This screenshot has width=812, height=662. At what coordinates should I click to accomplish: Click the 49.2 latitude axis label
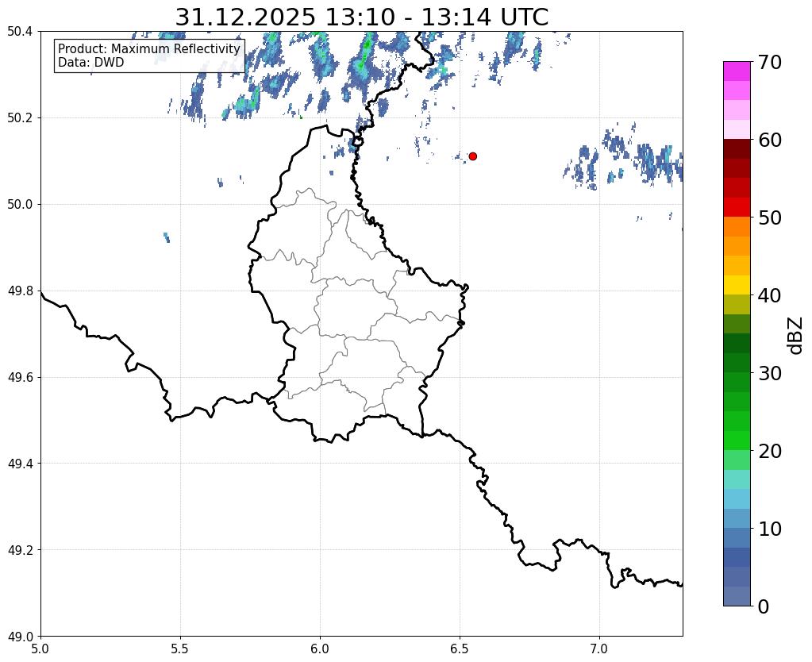(20, 550)
